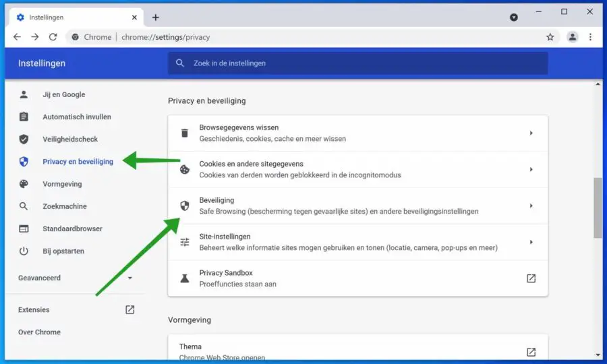Click the Instellingen header title
The width and height of the screenshot is (607, 364).
coord(42,63)
